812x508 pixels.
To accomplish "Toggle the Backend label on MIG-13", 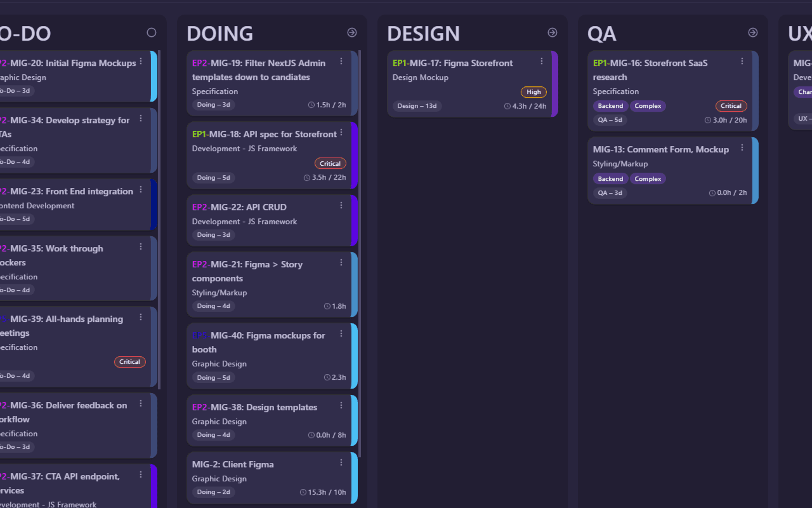I will tap(610, 178).
